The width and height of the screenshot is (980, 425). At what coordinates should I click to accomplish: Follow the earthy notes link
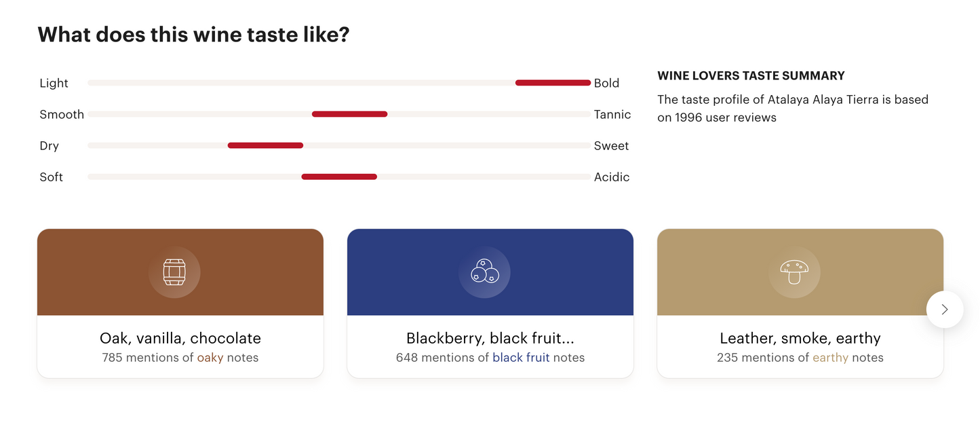[x=831, y=357]
